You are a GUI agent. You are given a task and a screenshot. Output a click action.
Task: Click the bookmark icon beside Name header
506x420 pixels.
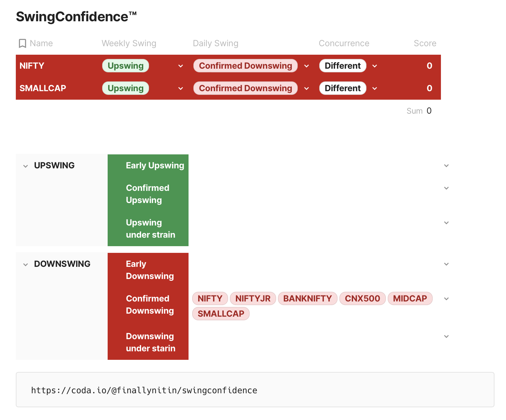pos(22,43)
